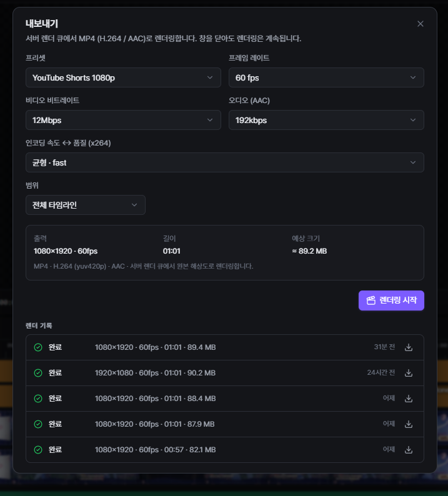Open the 균형 · fast encoding speed dropdown
Image resolution: width=448 pixels, height=496 pixels.
pyautogui.click(x=225, y=162)
